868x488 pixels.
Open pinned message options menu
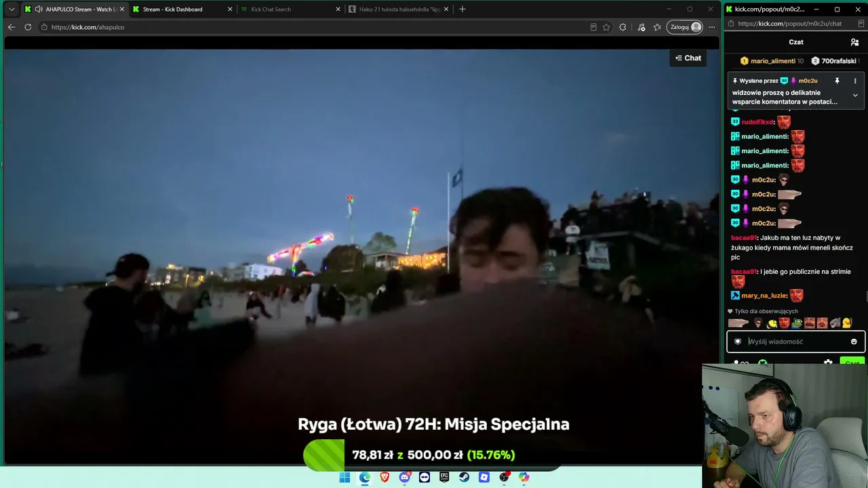click(x=855, y=81)
